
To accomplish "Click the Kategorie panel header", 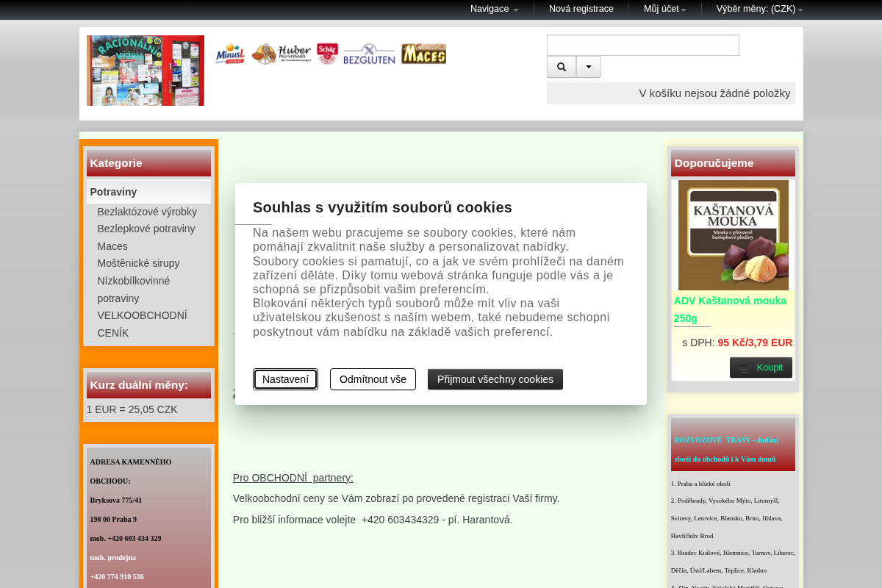I will (148, 163).
